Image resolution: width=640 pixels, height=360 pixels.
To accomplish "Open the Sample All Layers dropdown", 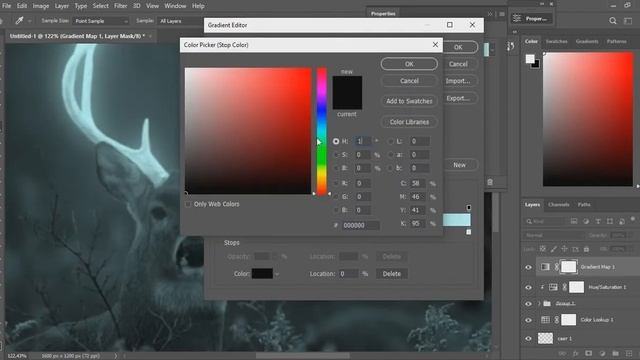I will pyautogui.click(x=180, y=21).
